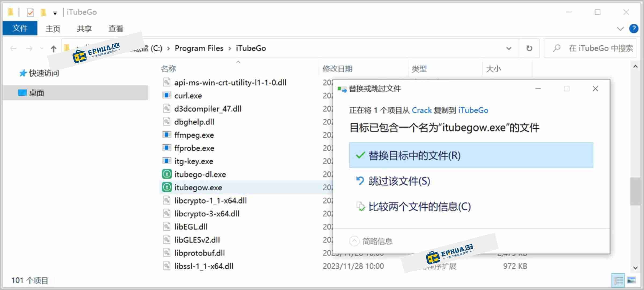
Task: Select libGLESv2.dll file
Action: tap(197, 240)
